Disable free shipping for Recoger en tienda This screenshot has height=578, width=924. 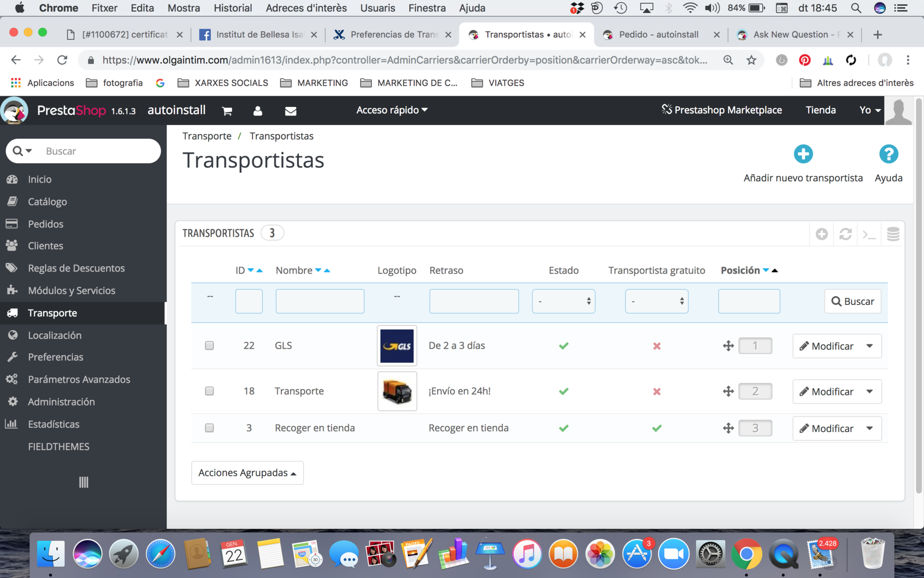pyautogui.click(x=656, y=428)
